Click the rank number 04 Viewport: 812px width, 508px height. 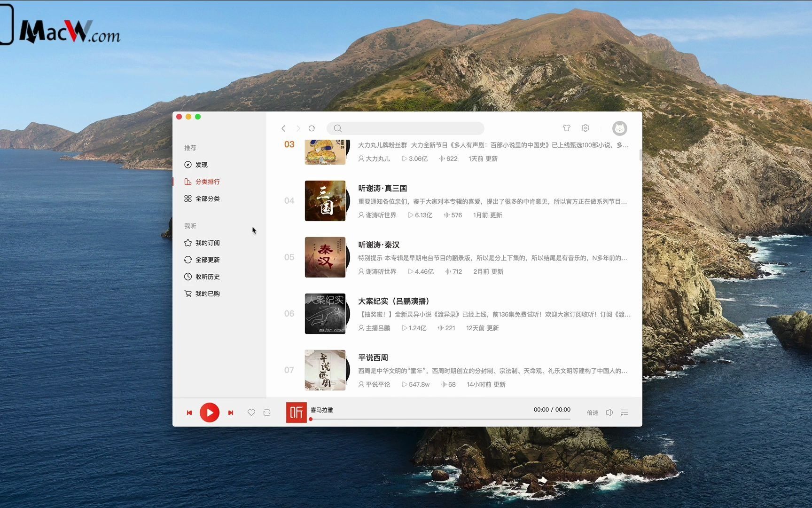(289, 201)
